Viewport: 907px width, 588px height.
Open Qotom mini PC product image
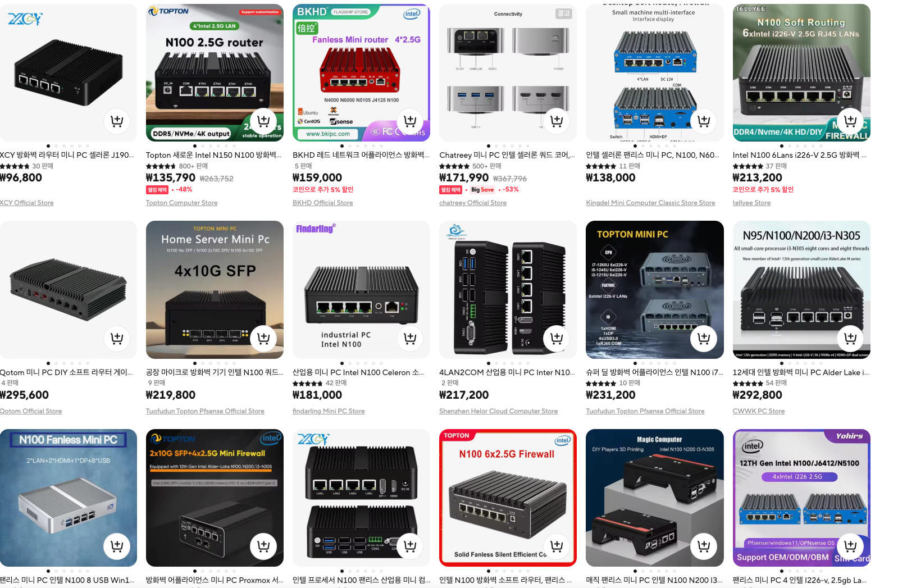tap(69, 290)
